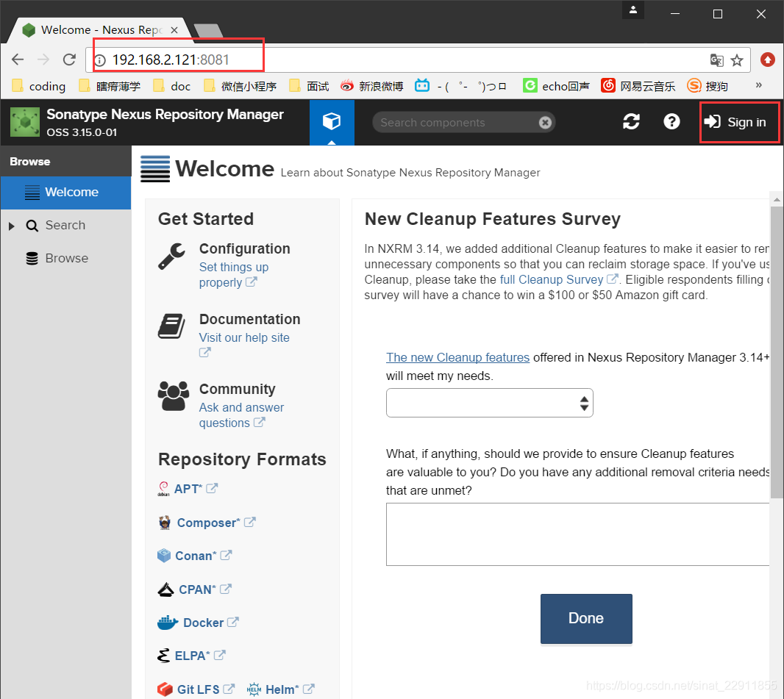Open the survey needs dropdown
The width and height of the screenshot is (784, 699).
pyautogui.click(x=490, y=403)
